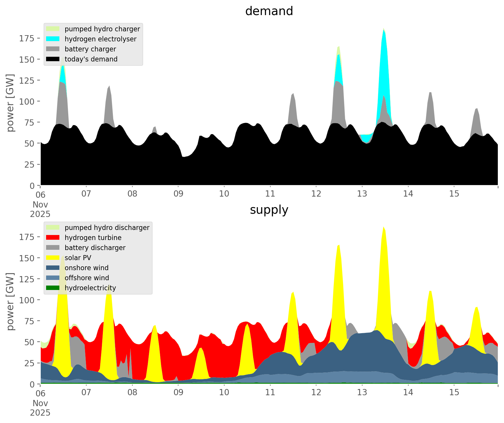Image resolution: width=504 pixels, height=423 pixels.
Task: Click the supply chart's power [GW] axis label
Action: 10,302
